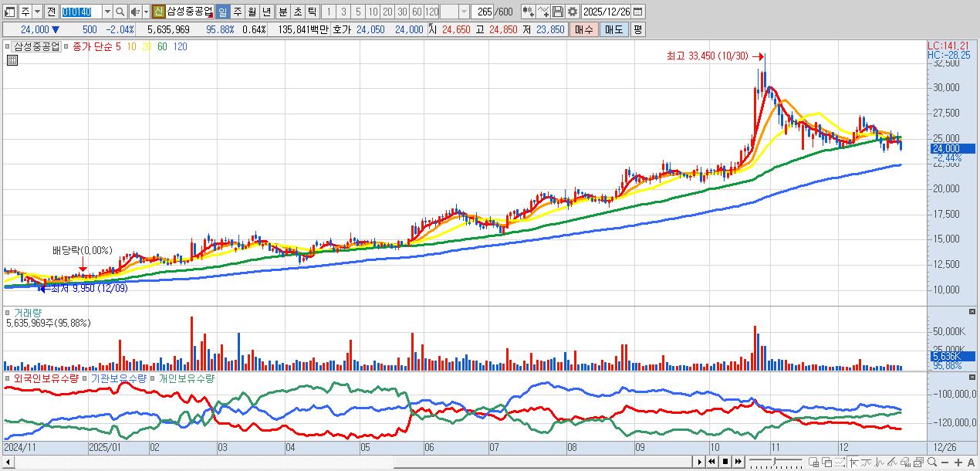The height and width of the screenshot is (471, 980).
Task: Select the 주 weekly chart period
Action: click(x=237, y=12)
